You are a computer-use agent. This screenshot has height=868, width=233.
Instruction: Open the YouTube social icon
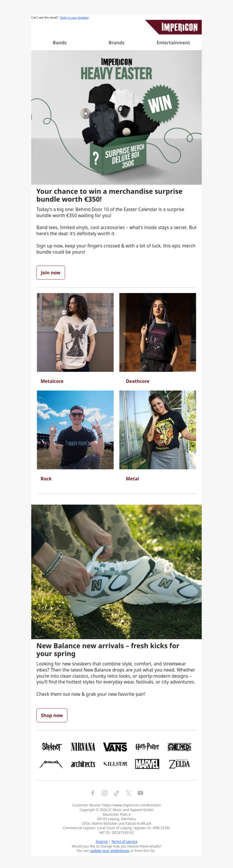tap(140, 793)
